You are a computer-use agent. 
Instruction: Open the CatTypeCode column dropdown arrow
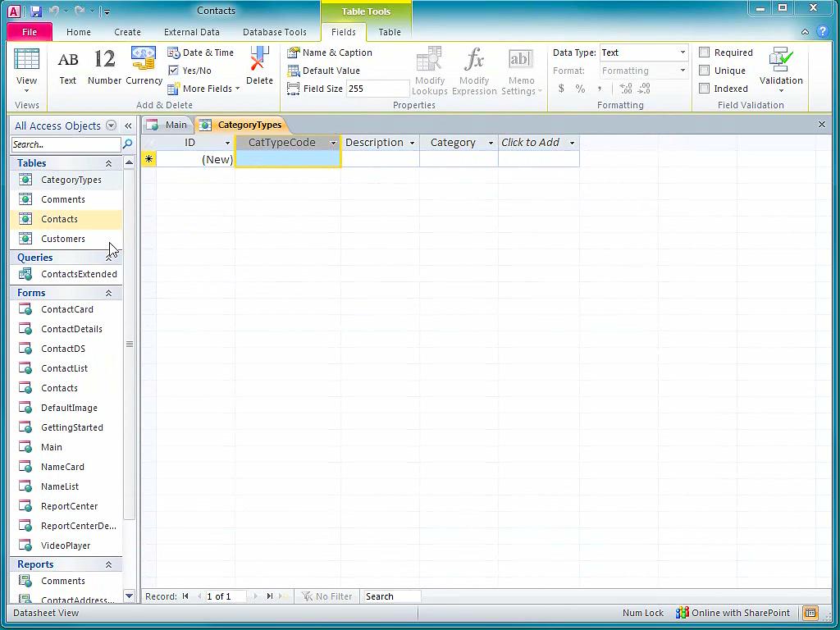pyautogui.click(x=333, y=143)
